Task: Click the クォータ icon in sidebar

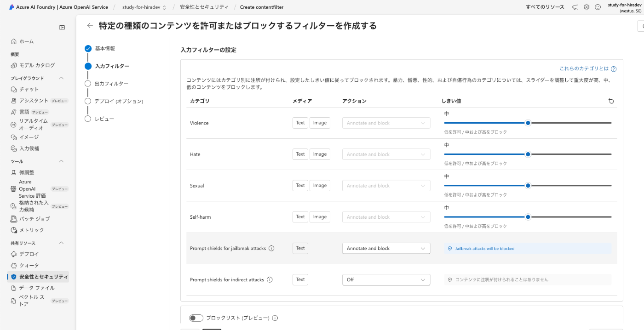Action: 13,265
